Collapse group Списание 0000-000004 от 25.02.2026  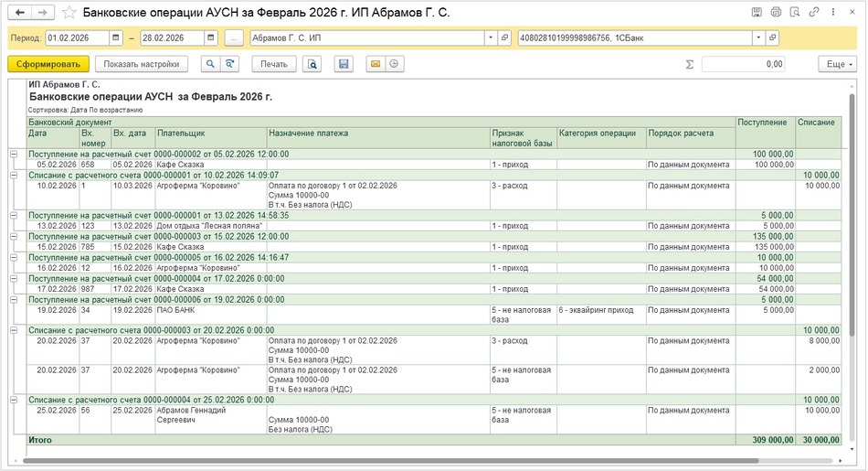(x=14, y=400)
